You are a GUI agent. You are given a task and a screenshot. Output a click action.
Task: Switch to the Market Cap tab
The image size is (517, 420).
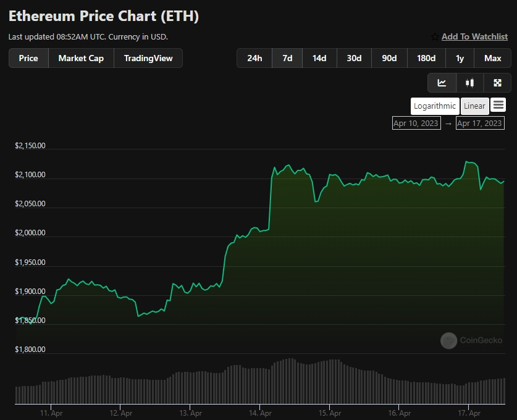(x=81, y=58)
